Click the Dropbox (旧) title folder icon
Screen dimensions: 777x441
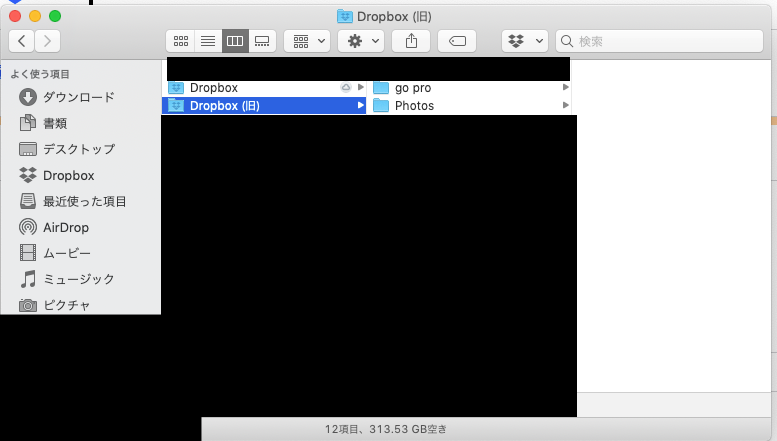click(x=344, y=16)
